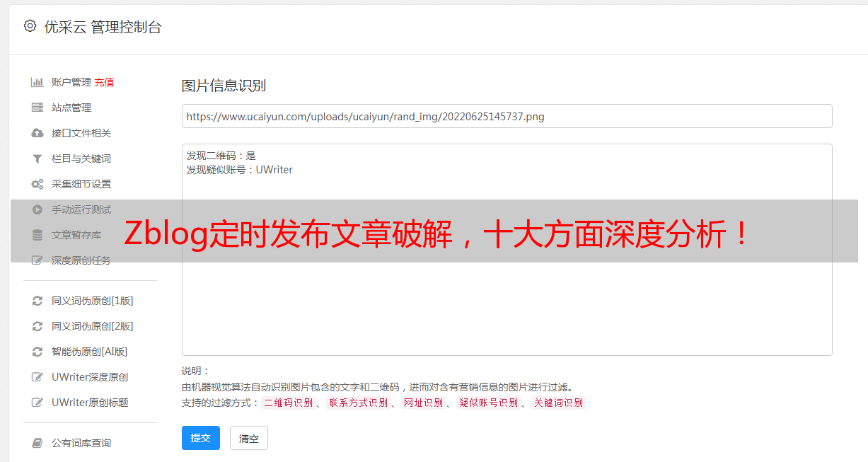Click the red 充值 link

tap(104, 82)
